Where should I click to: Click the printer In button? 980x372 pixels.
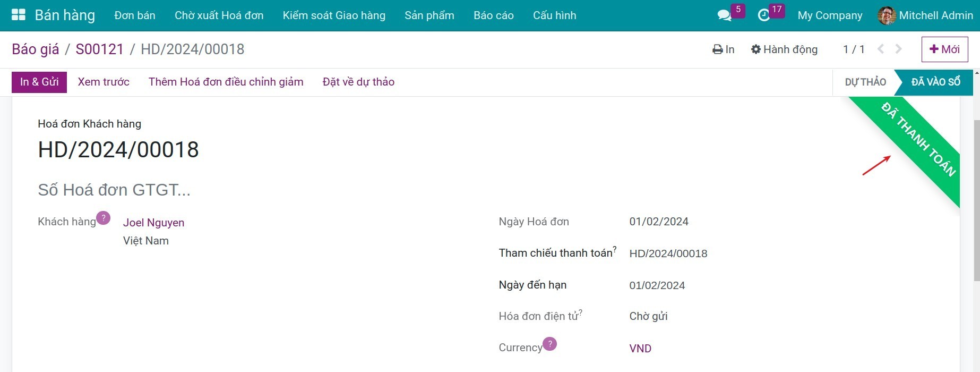pos(723,49)
